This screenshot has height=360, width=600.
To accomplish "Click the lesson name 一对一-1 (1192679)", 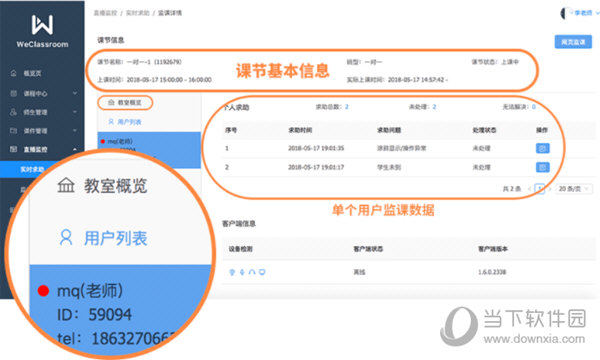I will point(154,62).
